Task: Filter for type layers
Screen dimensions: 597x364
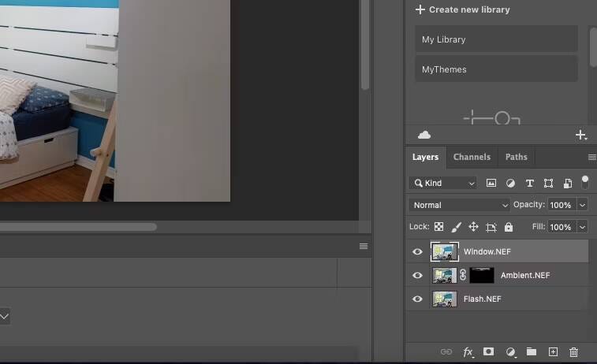Action: tap(529, 183)
